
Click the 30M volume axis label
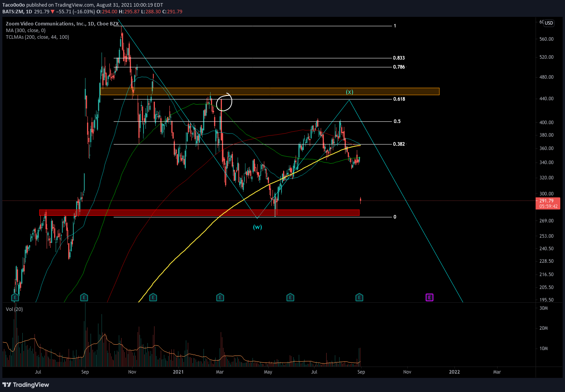[544, 308]
